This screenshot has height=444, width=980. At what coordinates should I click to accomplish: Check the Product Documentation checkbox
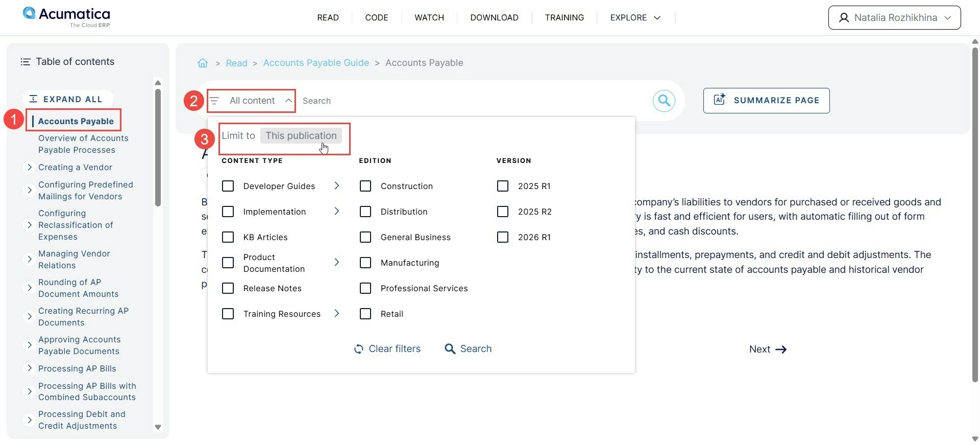point(228,263)
